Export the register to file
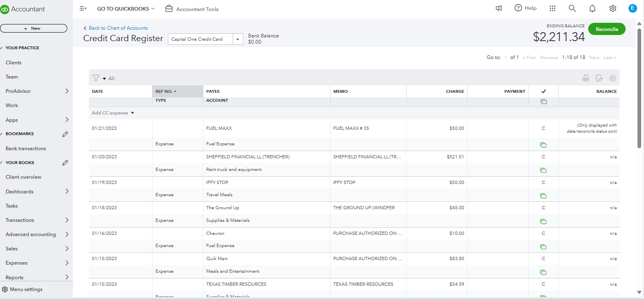This screenshot has width=644, height=300. [599, 78]
